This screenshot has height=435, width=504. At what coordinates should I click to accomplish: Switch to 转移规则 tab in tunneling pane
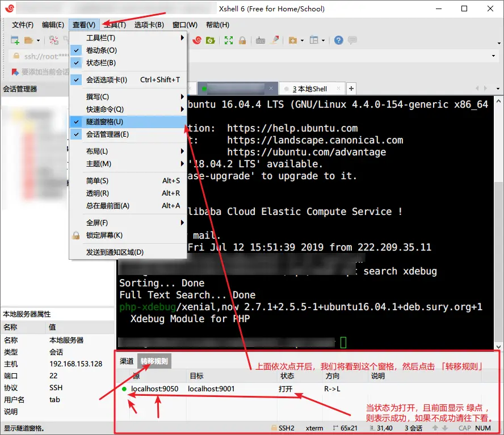pyautogui.click(x=154, y=361)
